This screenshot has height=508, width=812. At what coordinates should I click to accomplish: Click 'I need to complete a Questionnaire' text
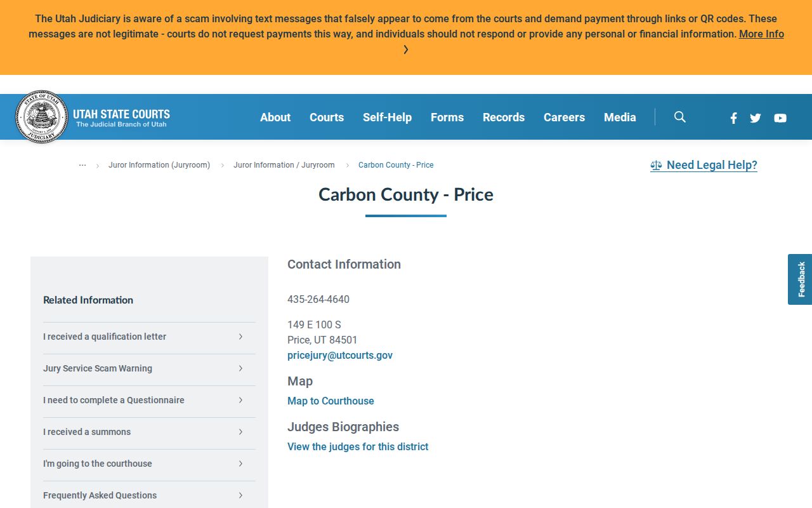point(114,400)
